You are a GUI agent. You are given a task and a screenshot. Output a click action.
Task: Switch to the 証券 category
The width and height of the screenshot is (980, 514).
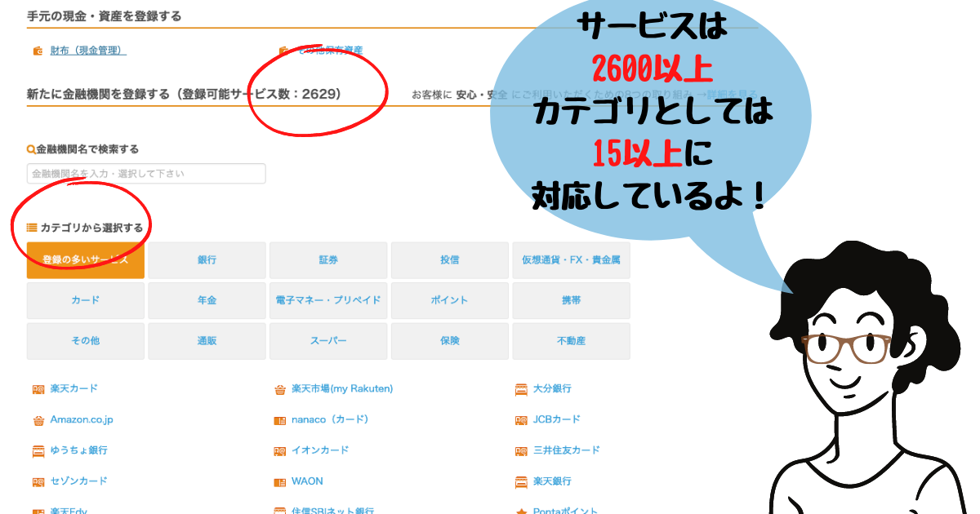(328, 260)
